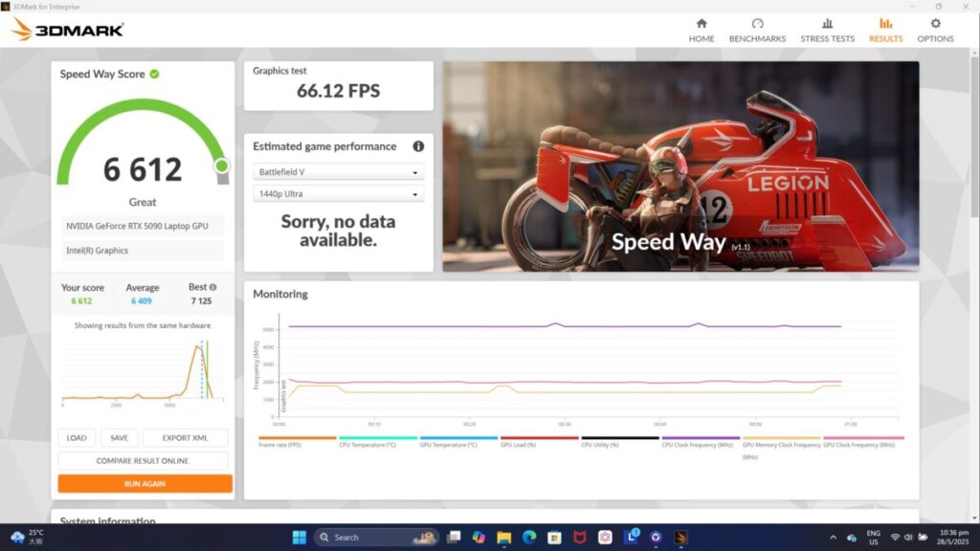Open the Options tab
Screen dimensions: 980x551
click(x=936, y=30)
